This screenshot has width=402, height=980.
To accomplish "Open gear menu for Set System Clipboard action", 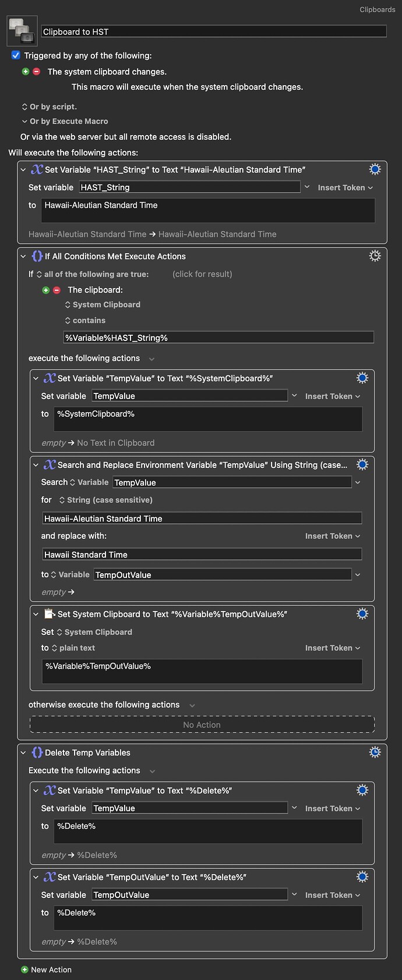I will 362,614.
